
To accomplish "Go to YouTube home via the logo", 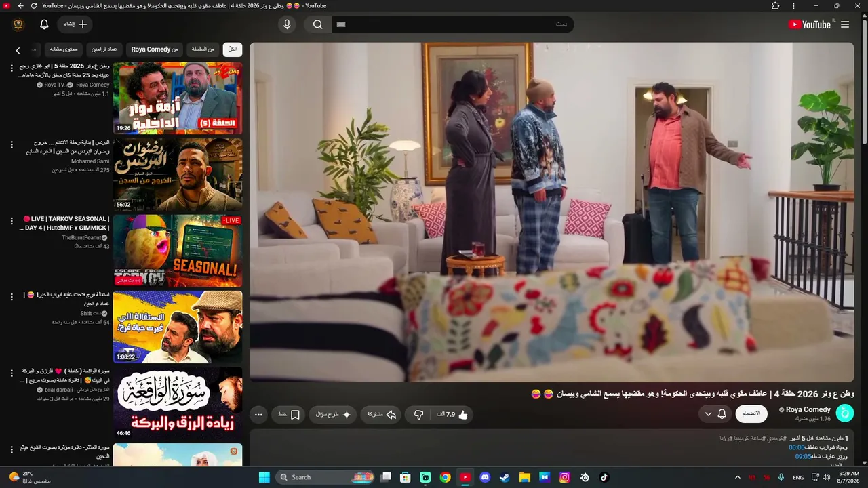I will tap(810, 24).
